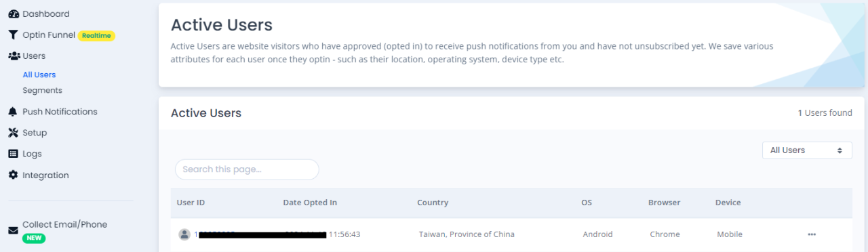Viewport: 868px width, 252px height.
Task: Select All Users in sidebar
Action: pos(39,75)
